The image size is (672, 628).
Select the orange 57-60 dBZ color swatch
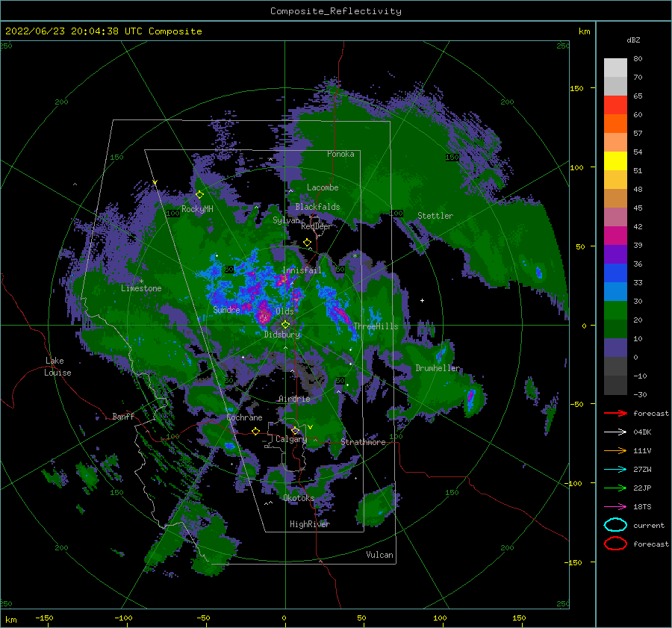click(615, 124)
